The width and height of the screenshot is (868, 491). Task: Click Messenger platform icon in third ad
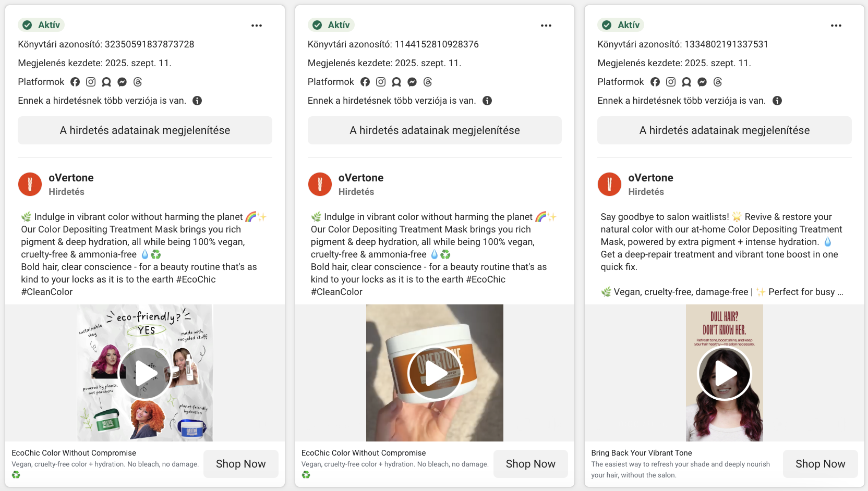coord(702,82)
